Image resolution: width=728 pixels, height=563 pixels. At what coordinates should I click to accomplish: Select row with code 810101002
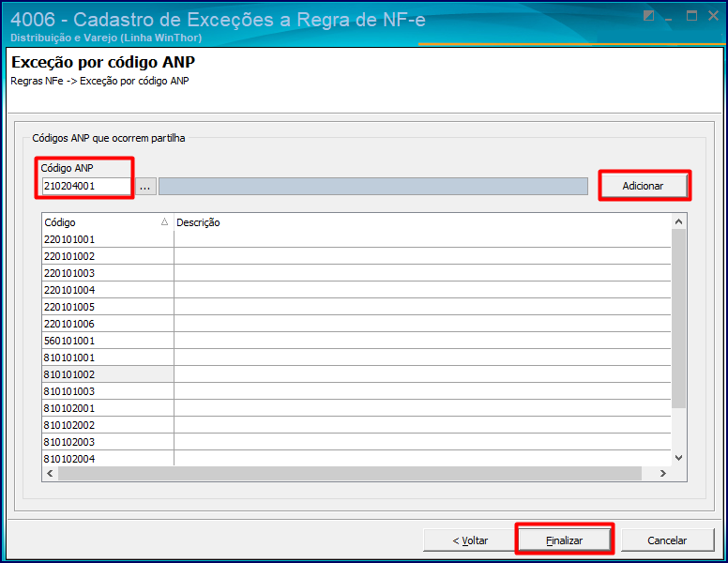356,374
